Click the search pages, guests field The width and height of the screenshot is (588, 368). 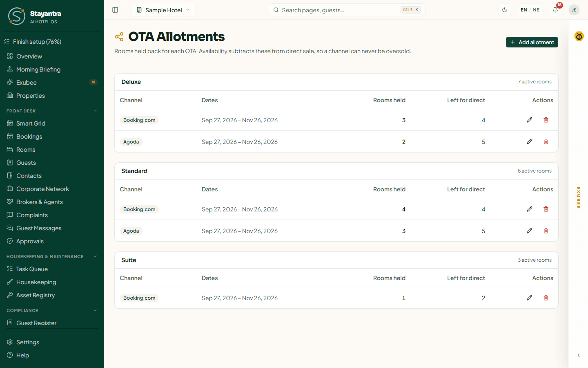coord(347,10)
